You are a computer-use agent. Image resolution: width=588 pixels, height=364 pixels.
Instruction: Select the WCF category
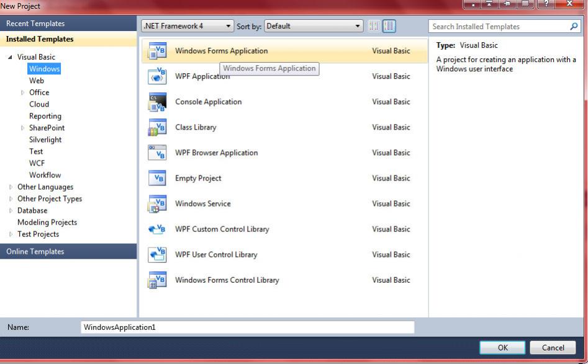[37, 163]
